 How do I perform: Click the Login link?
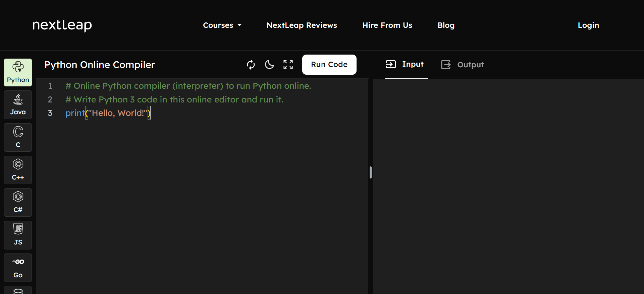(x=588, y=25)
